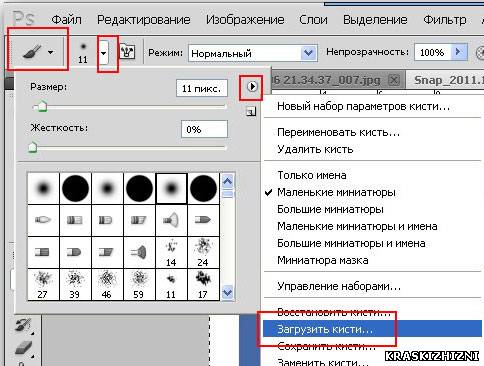This screenshot has height=366, width=484.
Task: Click the Жесткость 0% field
Action: [x=204, y=129]
